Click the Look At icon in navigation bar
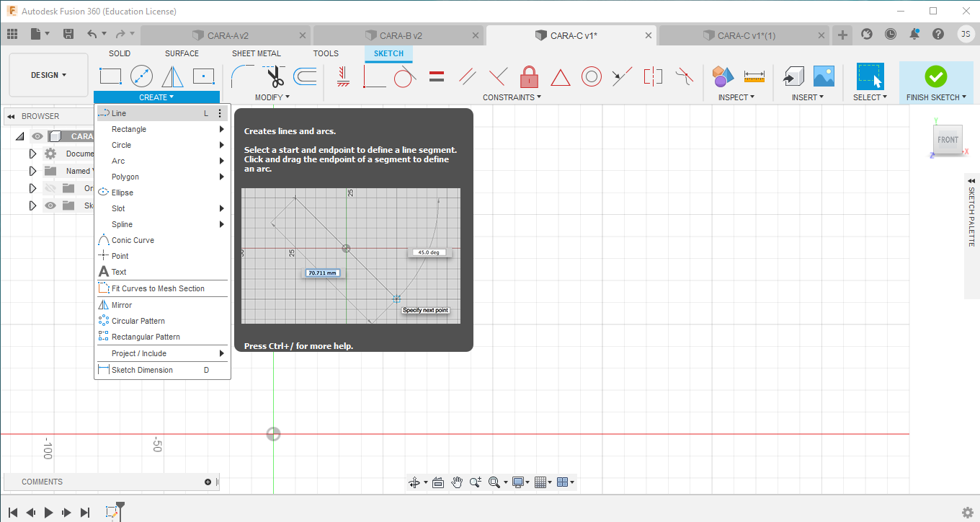 pyautogui.click(x=437, y=482)
